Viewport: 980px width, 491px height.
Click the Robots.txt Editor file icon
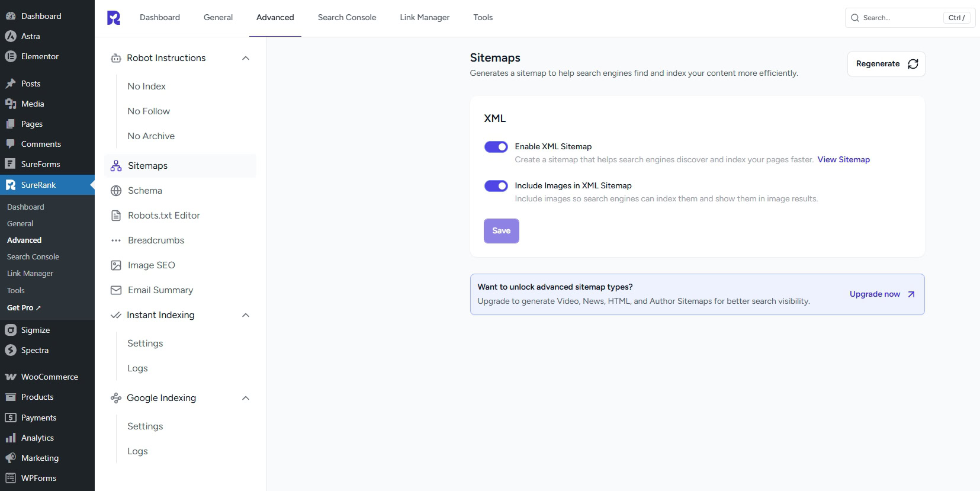(116, 216)
